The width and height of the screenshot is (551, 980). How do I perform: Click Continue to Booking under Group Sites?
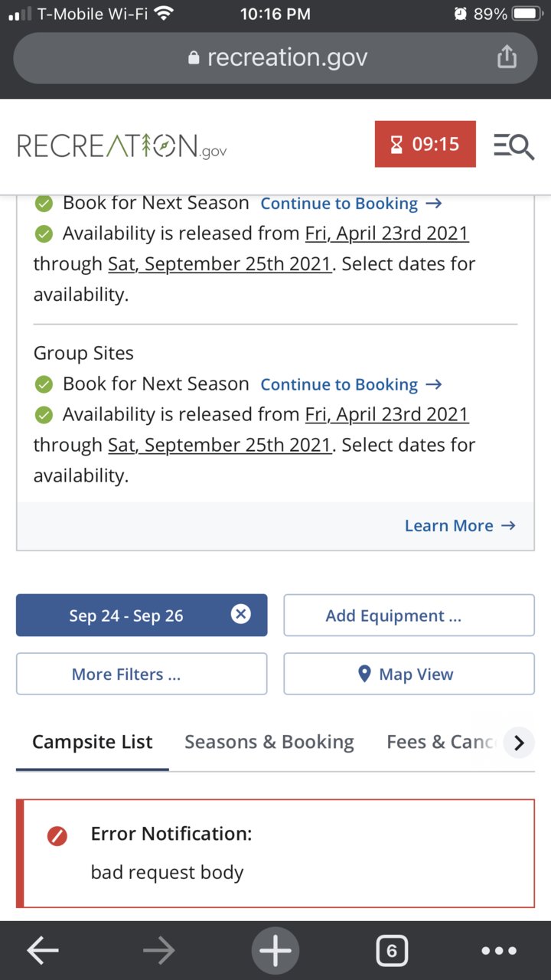[x=351, y=384]
